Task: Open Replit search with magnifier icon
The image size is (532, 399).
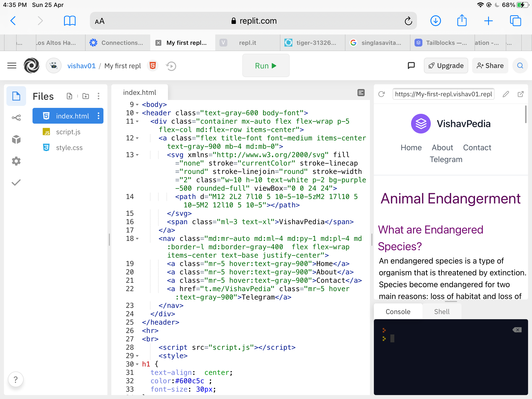Action: [520, 66]
